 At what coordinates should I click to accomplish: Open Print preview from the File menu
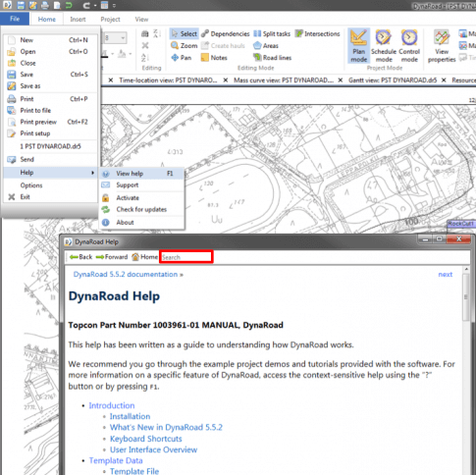51,122
